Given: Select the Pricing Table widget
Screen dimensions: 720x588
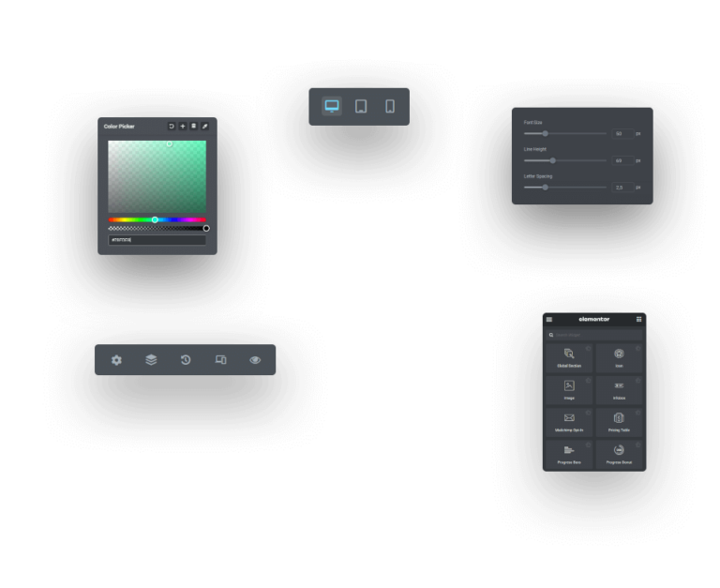Looking at the screenshot, I should (x=619, y=421).
